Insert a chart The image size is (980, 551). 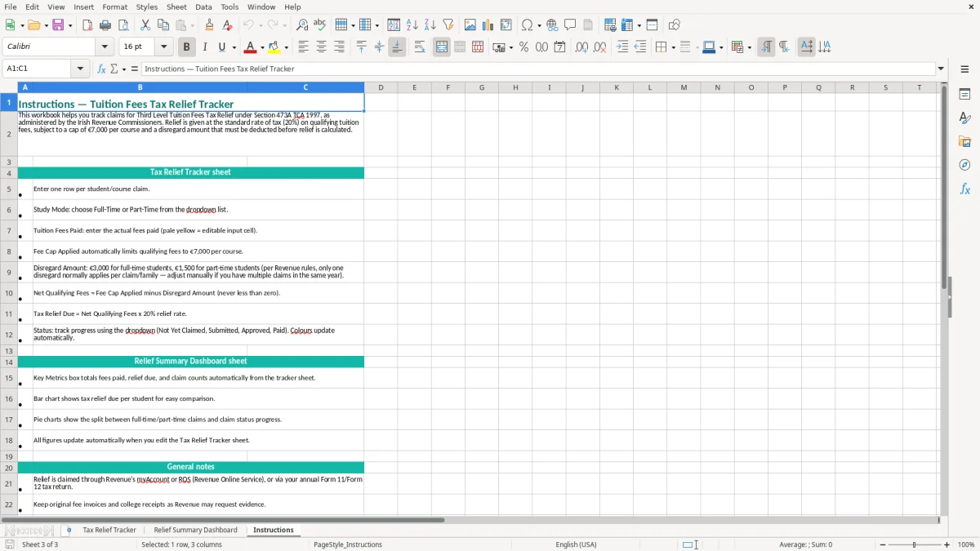[488, 25]
